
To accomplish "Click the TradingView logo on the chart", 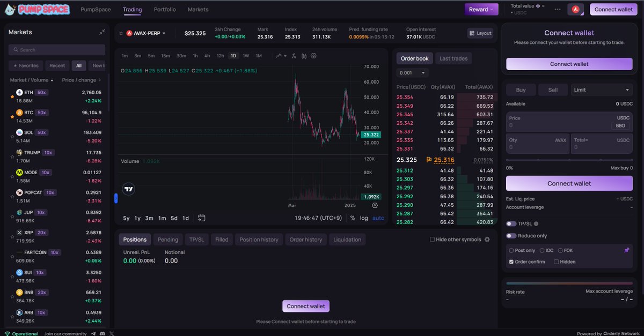I will pyautogui.click(x=129, y=189).
